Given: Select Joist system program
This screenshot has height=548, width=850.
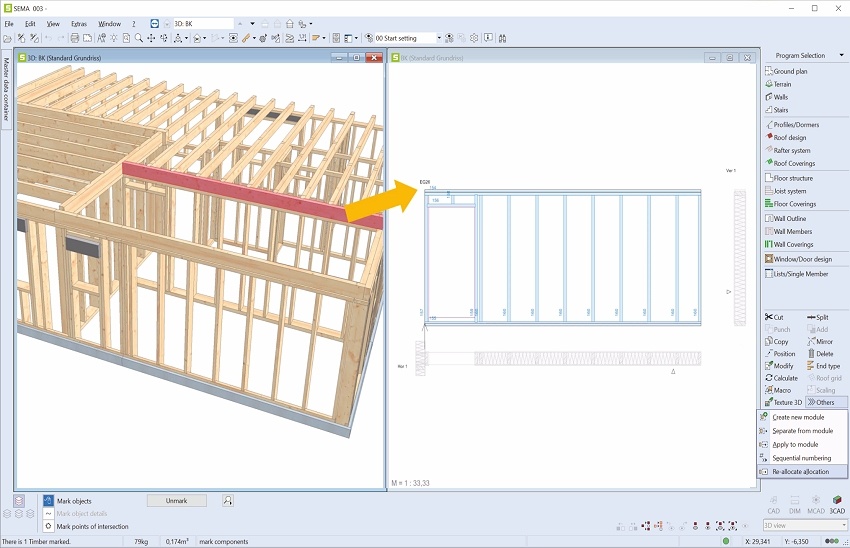Looking at the screenshot, I should pos(785,191).
